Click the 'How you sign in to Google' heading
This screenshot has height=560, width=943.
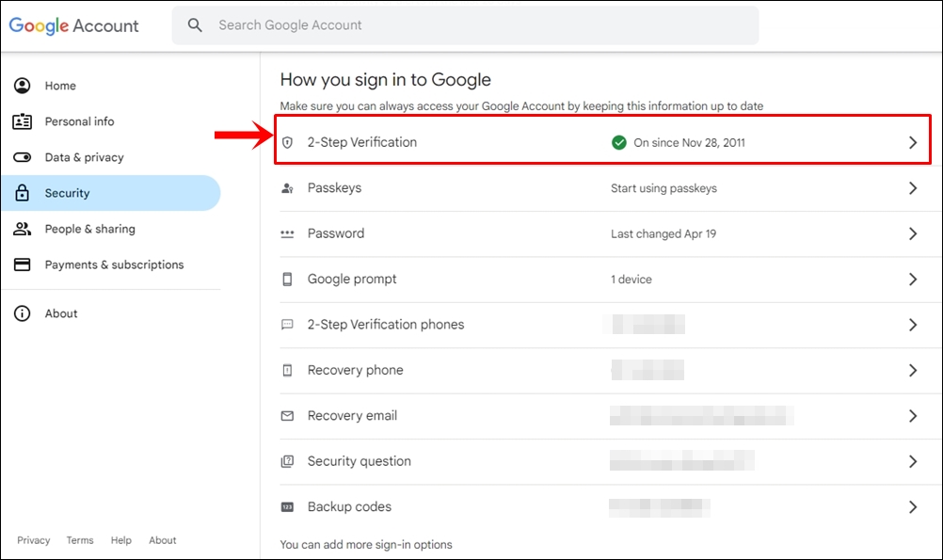[386, 80]
